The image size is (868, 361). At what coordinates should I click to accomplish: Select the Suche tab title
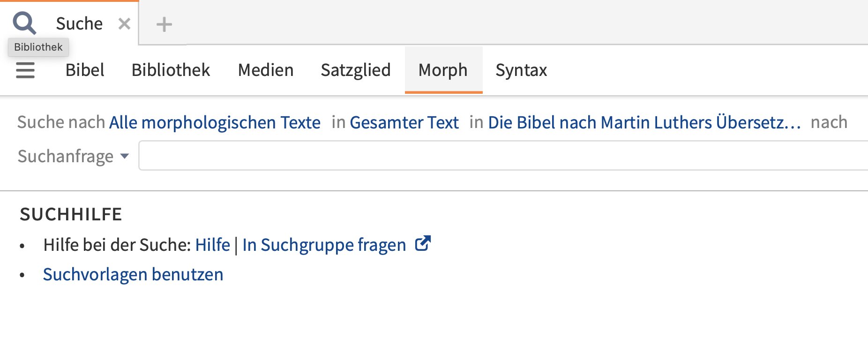79,23
